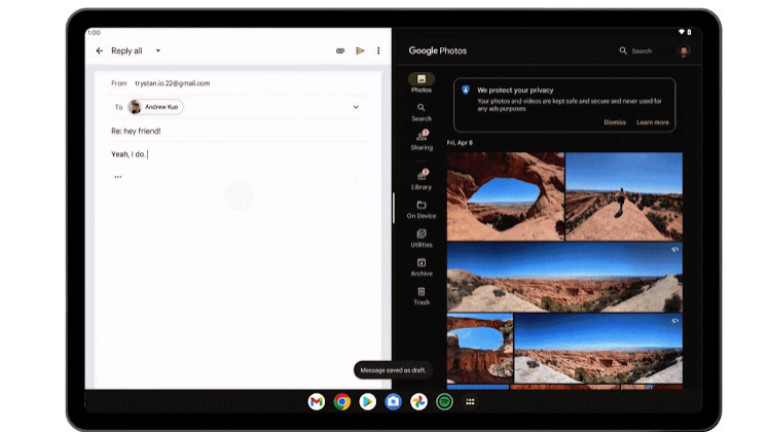
Task: Open Gmail from the taskbar
Action: [316, 402]
